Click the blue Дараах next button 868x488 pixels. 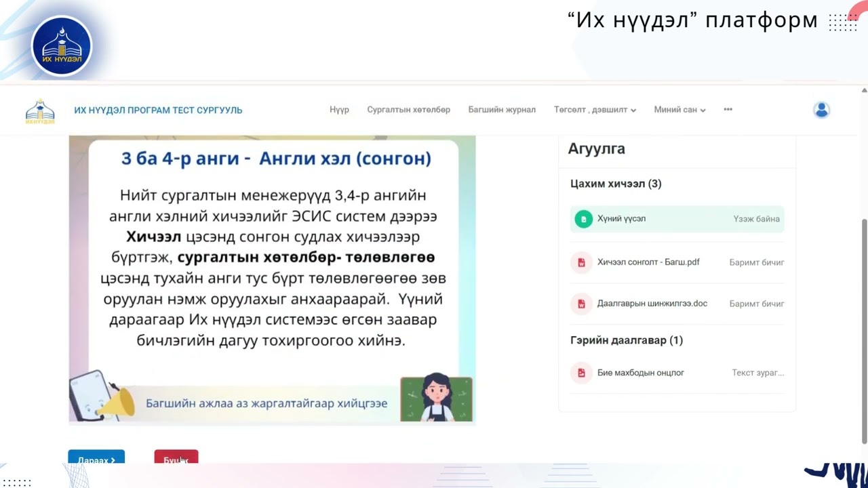(x=96, y=457)
